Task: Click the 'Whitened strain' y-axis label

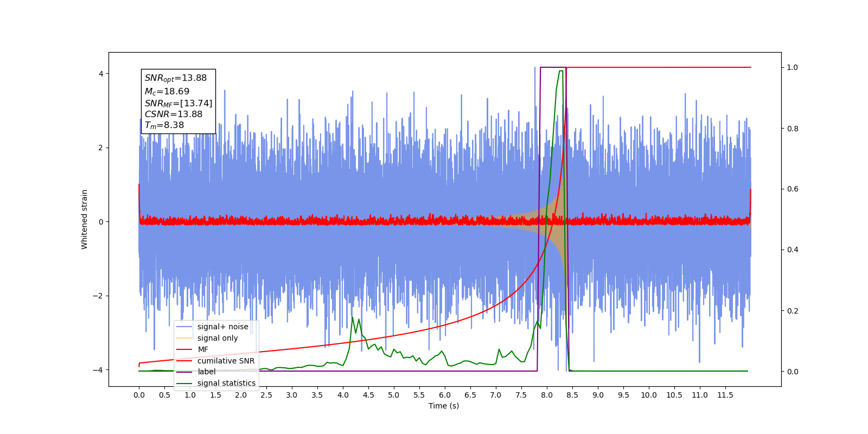Action: pyautogui.click(x=84, y=219)
